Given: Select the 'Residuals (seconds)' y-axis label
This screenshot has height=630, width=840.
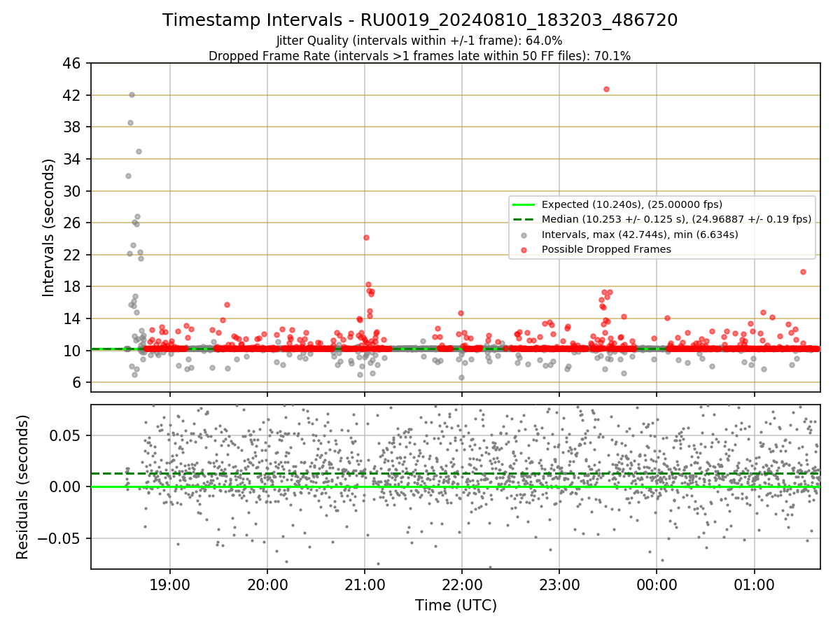Looking at the screenshot, I should point(23,486).
